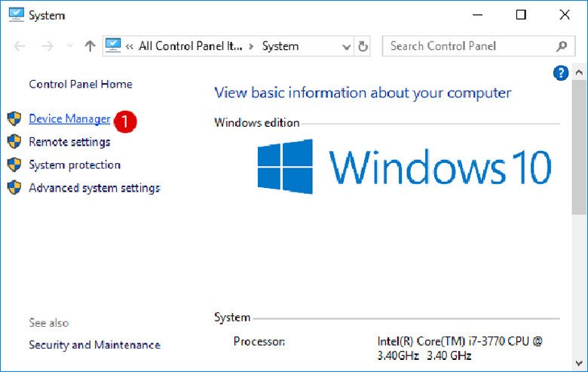This screenshot has width=588, height=372.
Task: Click the Processor label
Action: pyautogui.click(x=259, y=341)
